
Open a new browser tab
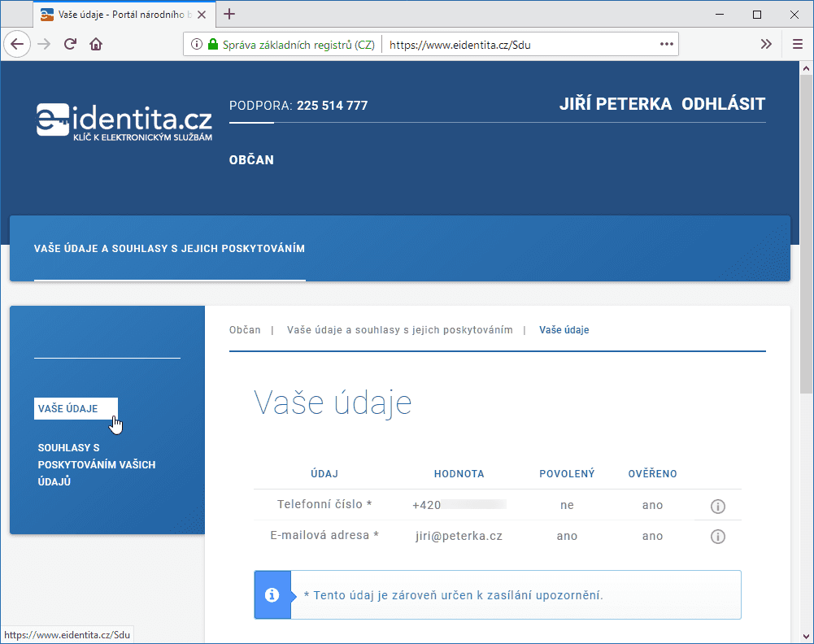pyautogui.click(x=229, y=14)
